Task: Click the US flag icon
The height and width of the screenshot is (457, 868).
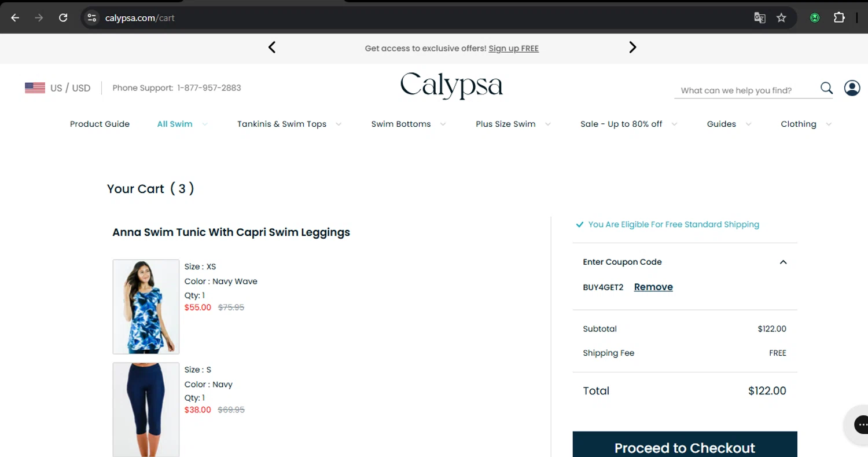Action: tap(35, 88)
